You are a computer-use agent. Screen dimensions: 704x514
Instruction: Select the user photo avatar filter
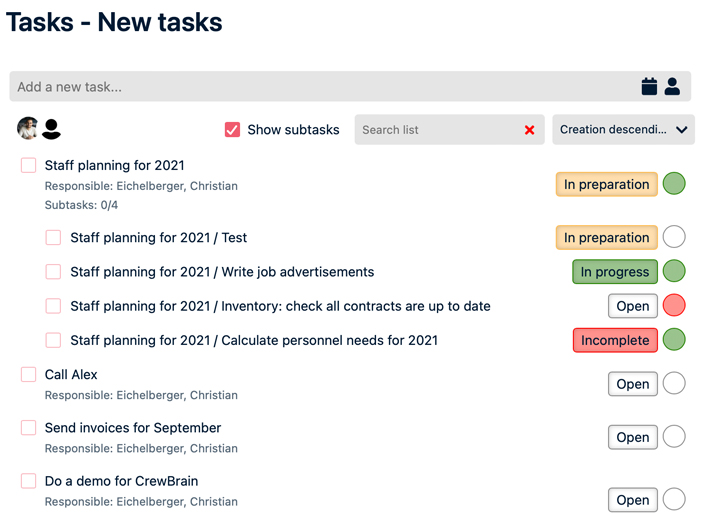tap(28, 129)
